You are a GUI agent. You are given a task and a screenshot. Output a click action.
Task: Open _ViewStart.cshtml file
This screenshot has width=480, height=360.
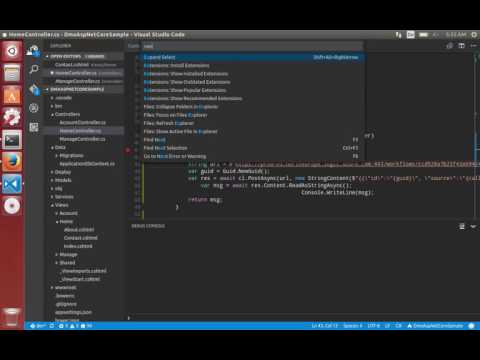point(80,279)
